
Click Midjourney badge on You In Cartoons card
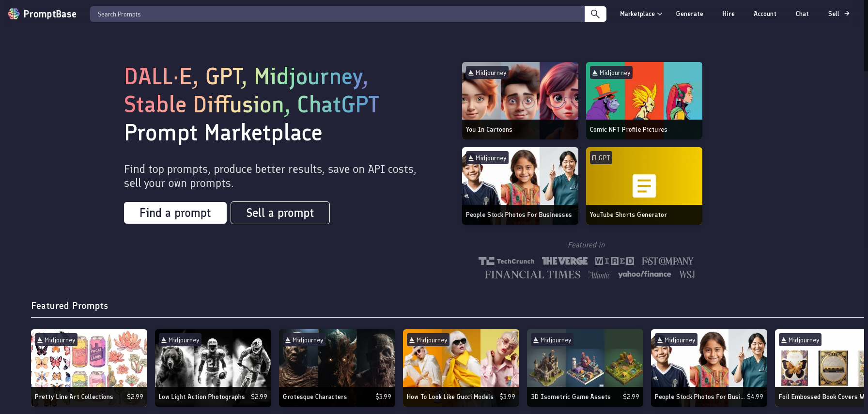(x=487, y=73)
